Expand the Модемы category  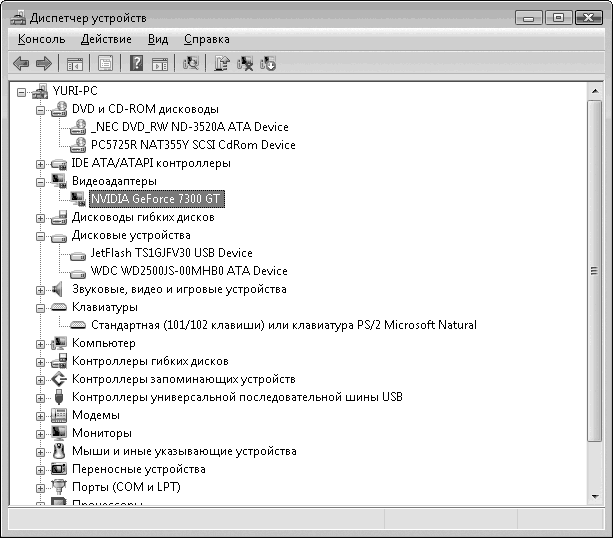point(40,415)
